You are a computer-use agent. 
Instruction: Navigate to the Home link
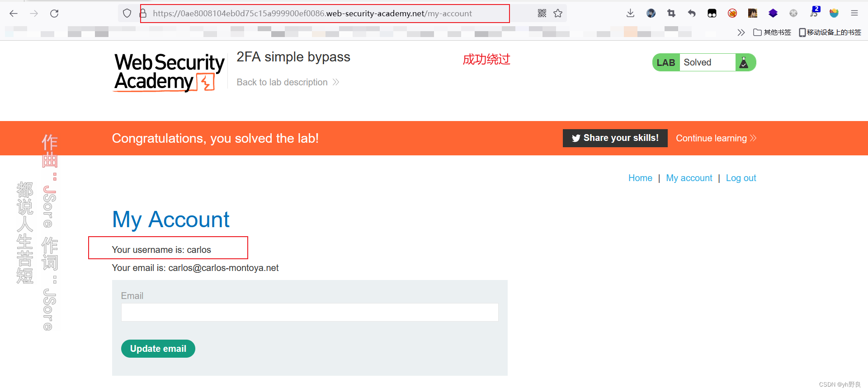640,178
